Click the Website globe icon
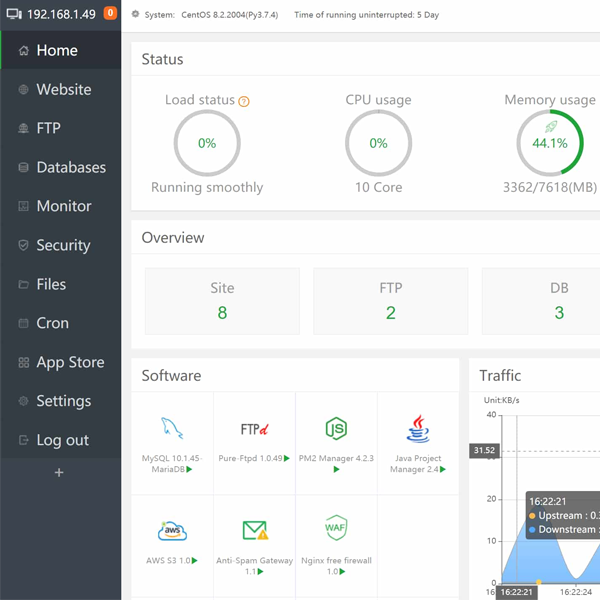This screenshot has height=600, width=600. coord(23,90)
